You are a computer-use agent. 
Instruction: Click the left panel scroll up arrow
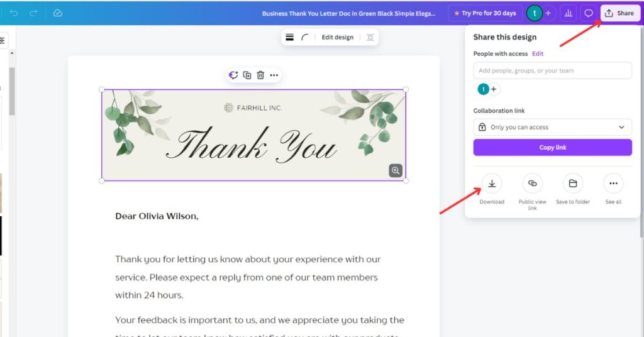pos(12,53)
